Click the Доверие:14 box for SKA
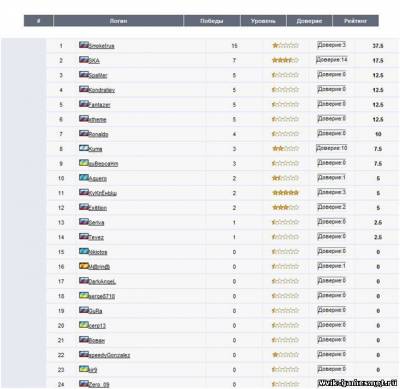Viewport: 400px width, 389px height. coord(332,60)
